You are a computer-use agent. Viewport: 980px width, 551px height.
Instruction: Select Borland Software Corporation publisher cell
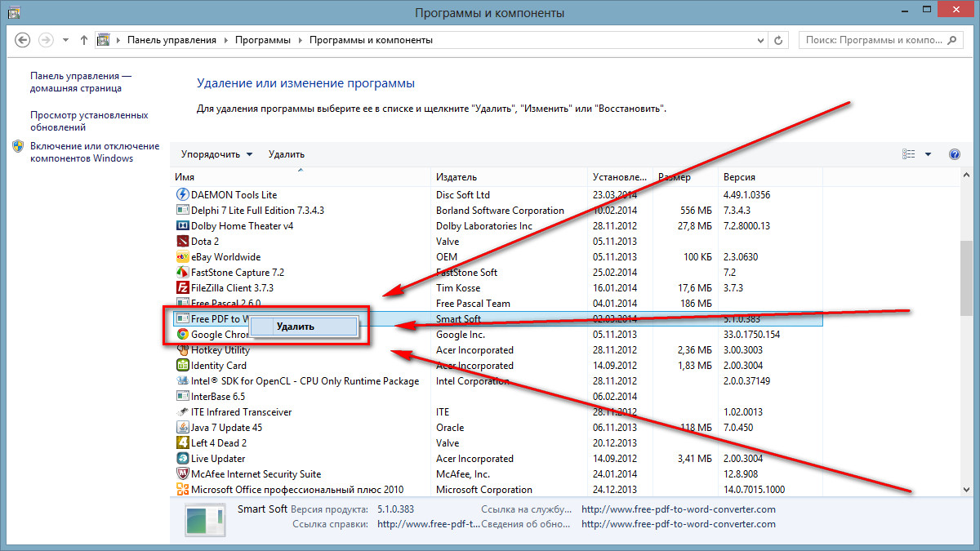click(x=500, y=211)
